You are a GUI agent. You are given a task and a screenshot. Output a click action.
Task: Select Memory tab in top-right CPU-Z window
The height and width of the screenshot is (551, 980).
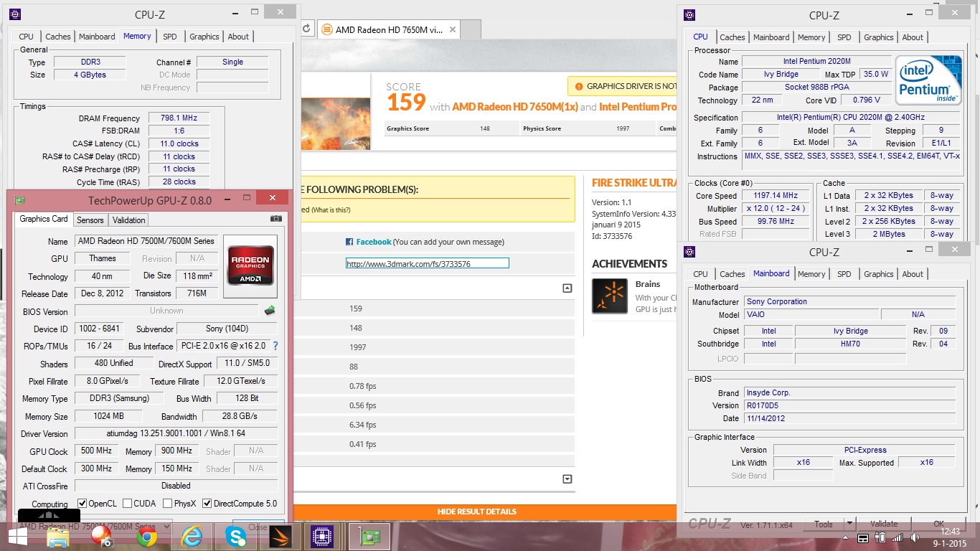pyautogui.click(x=811, y=37)
